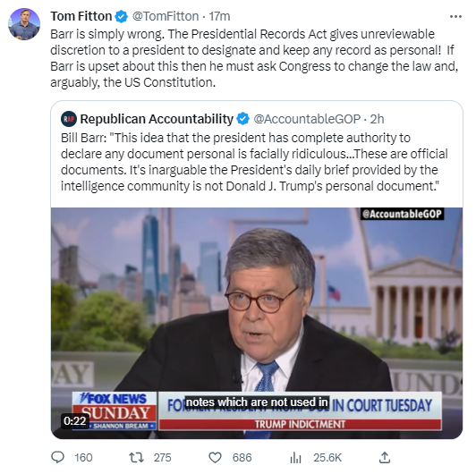Open Republican Accountability account name
The width and height of the screenshot is (476, 474).
point(157,119)
